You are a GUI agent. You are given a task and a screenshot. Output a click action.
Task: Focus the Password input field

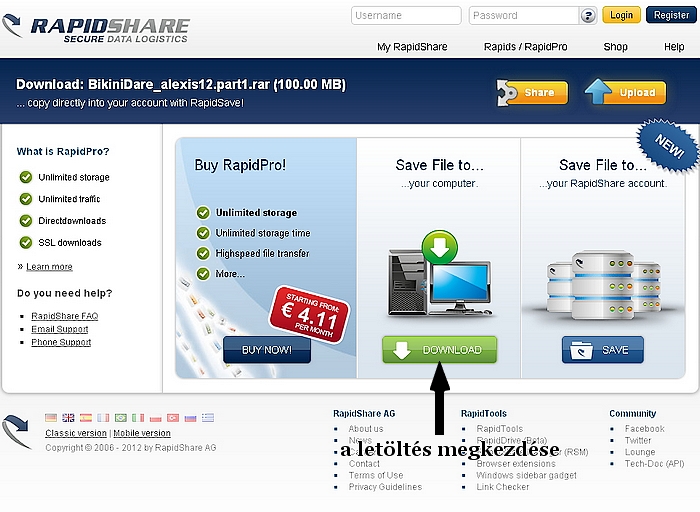[524, 16]
